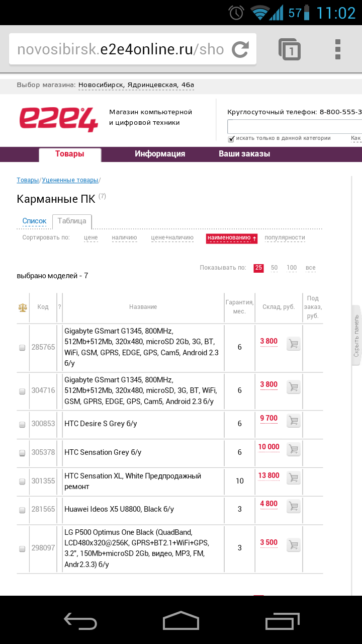The width and height of the screenshot is (362, 644).
Task: Click product code 298097
Action: [x=43, y=548]
